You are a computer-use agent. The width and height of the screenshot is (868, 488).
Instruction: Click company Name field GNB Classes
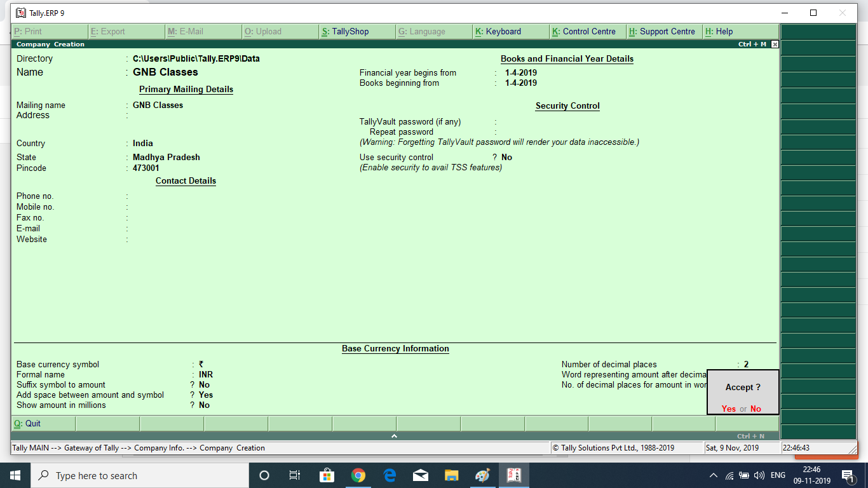pyautogui.click(x=165, y=72)
